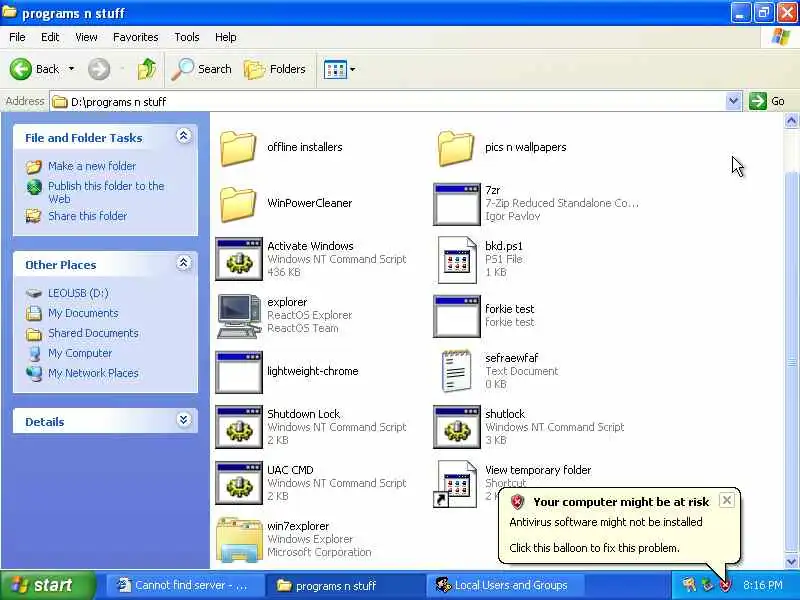Open My Documents from Other Places

(x=83, y=313)
